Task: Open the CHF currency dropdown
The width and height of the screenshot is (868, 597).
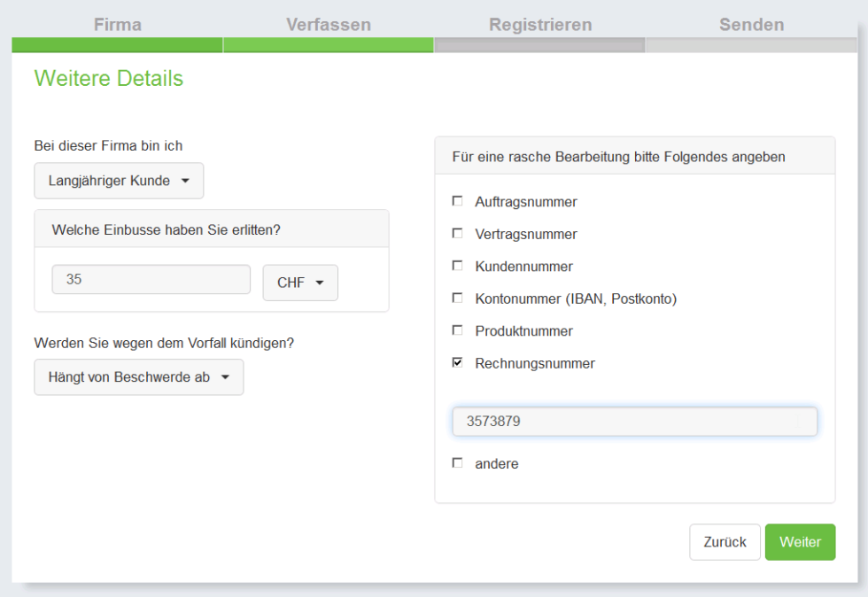Action: pyautogui.click(x=300, y=283)
